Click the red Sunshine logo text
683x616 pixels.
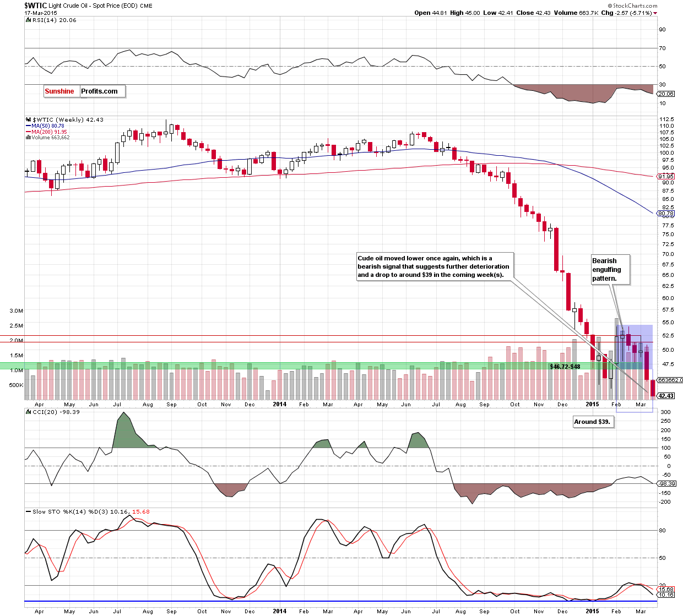(x=59, y=91)
